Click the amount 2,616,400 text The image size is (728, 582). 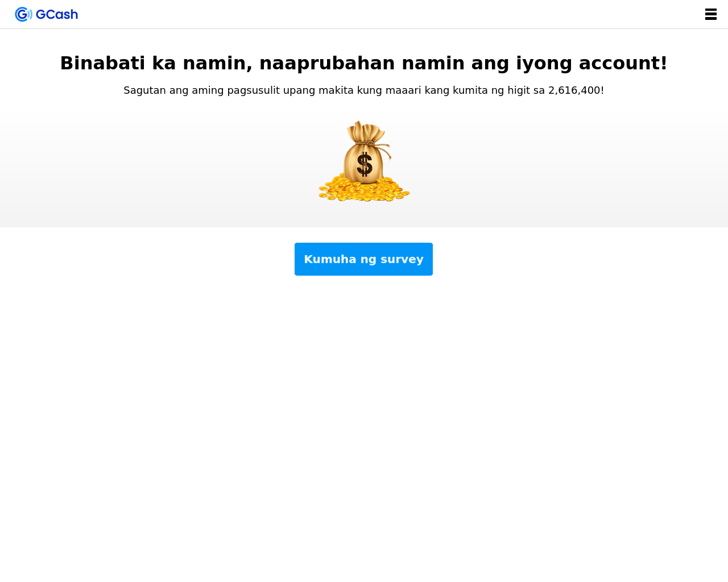(574, 90)
